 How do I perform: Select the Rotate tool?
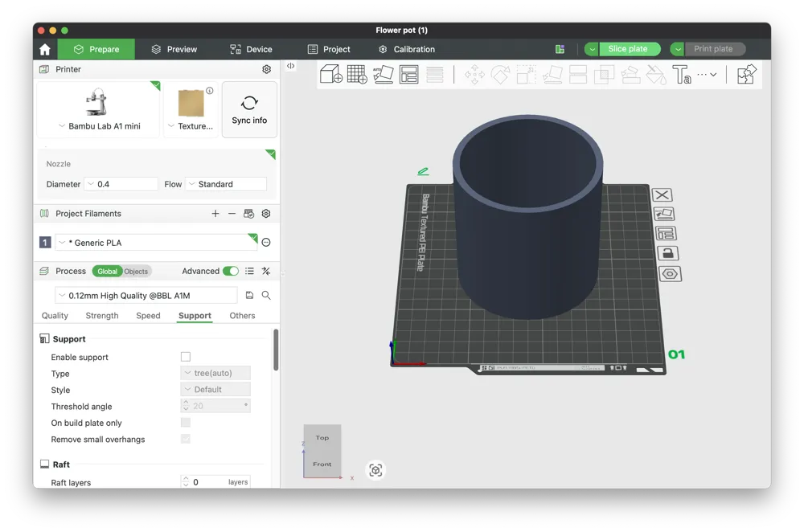pyautogui.click(x=500, y=75)
